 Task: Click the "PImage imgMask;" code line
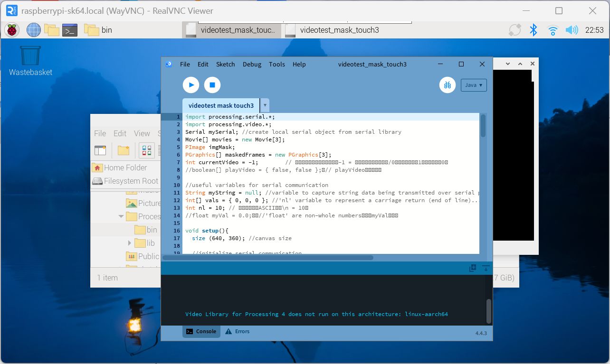coord(210,147)
